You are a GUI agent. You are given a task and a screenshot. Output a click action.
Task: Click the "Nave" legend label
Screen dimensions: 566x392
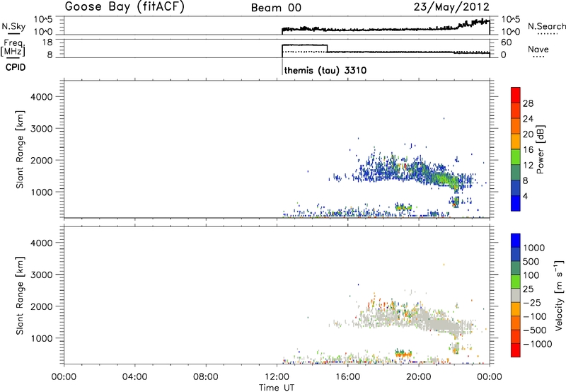click(538, 50)
